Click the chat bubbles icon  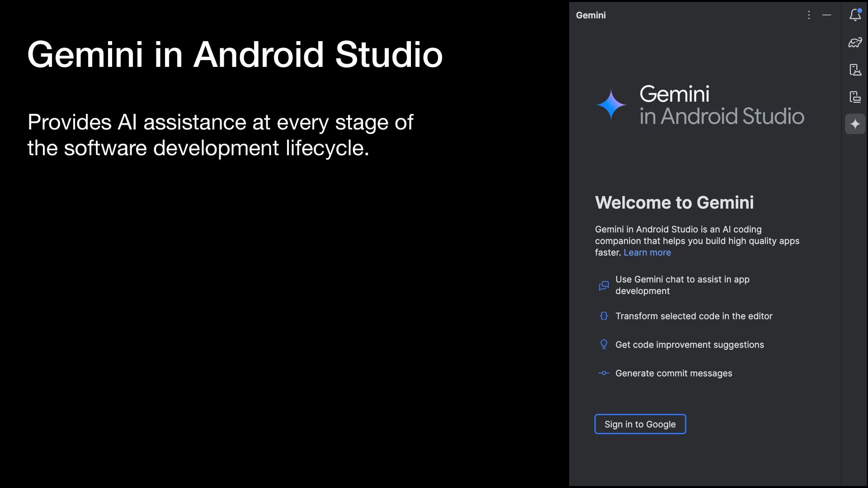coord(604,286)
